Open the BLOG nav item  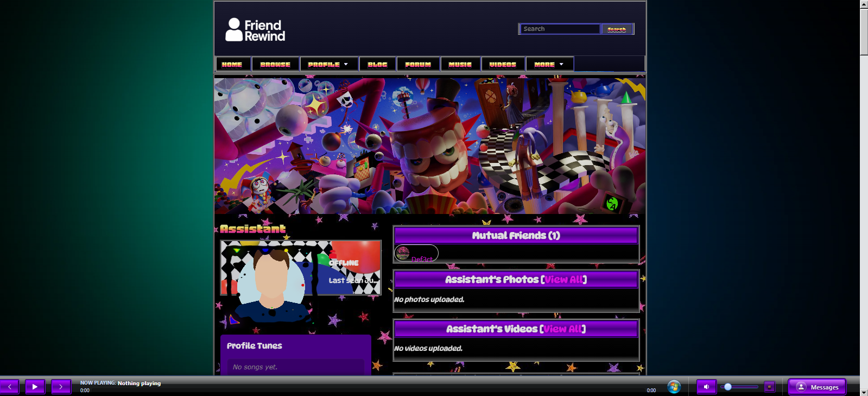pos(377,64)
